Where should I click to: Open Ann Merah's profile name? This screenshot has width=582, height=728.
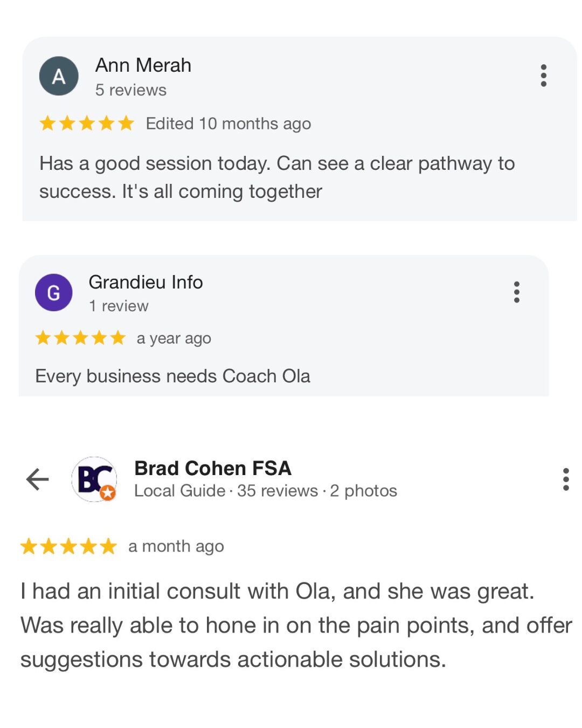[143, 65]
